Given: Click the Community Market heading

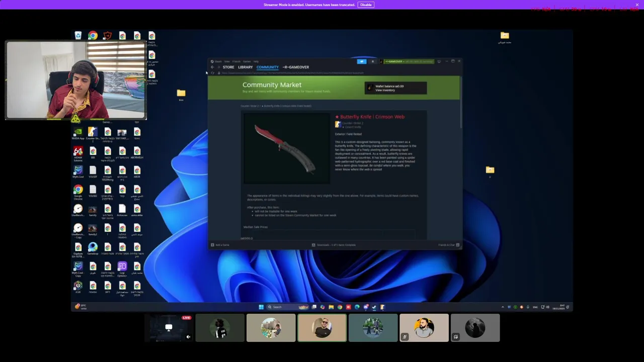Looking at the screenshot, I should coord(272,85).
